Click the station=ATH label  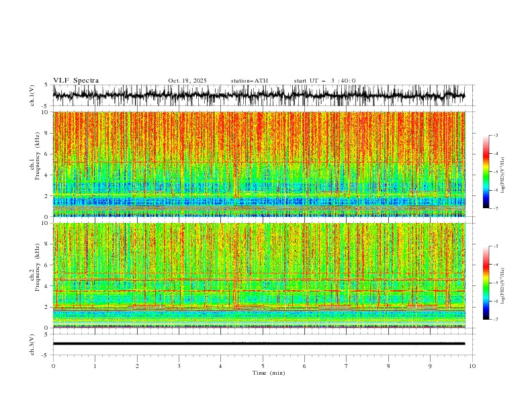click(x=249, y=81)
